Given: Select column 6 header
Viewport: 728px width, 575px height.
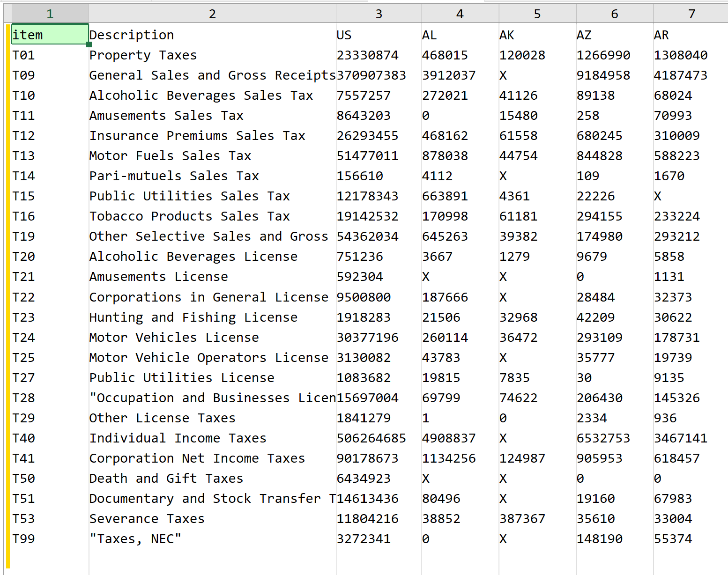Looking at the screenshot, I should coord(615,14).
